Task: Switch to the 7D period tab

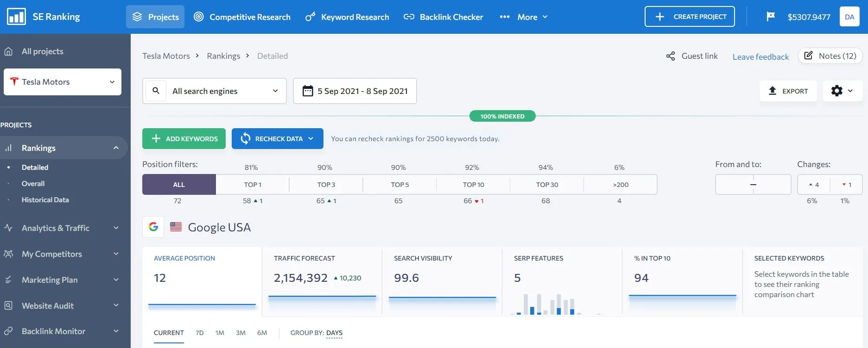Action: click(200, 333)
